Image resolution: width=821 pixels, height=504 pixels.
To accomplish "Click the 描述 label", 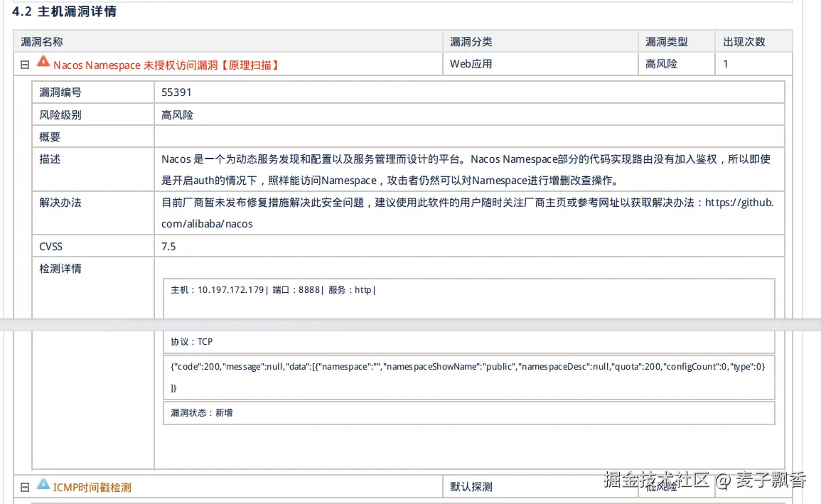I will [50, 159].
